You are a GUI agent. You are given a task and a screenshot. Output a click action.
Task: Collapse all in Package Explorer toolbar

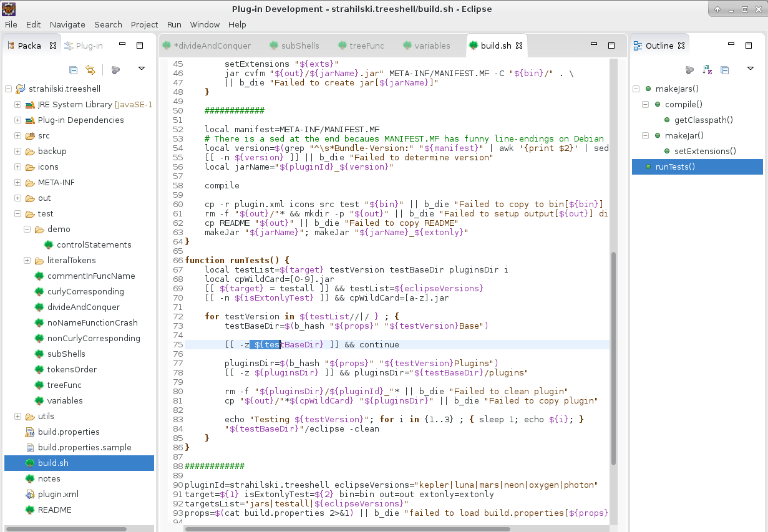click(x=74, y=70)
